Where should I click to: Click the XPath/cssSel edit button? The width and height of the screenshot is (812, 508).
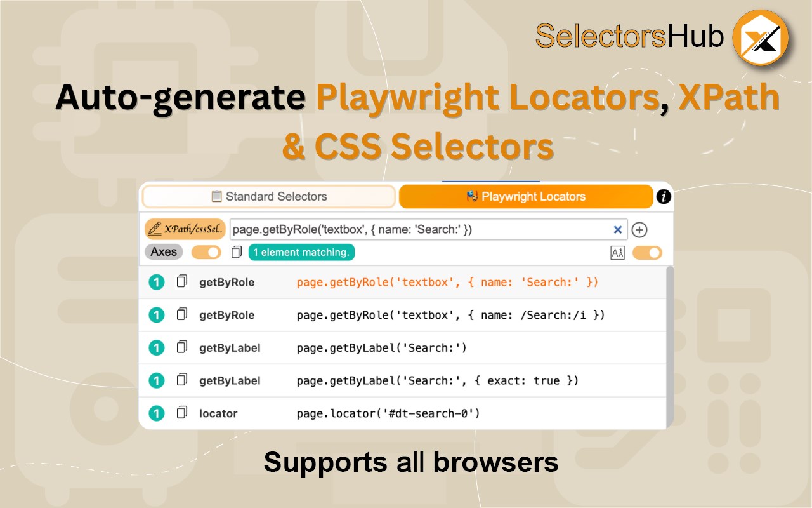click(185, 229)
